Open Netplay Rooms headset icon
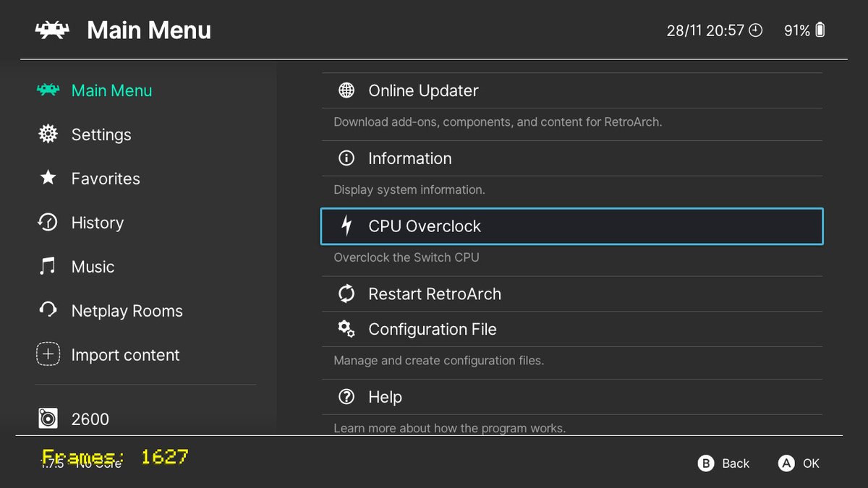Viewport: 868px width, 488px height. click(x=48, y=310)
